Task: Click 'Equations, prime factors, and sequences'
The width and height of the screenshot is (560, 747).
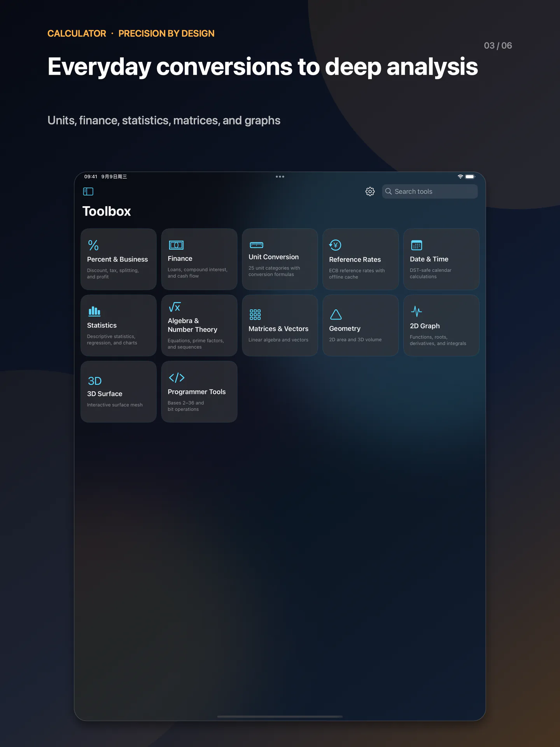Action: tap(196, 344)
